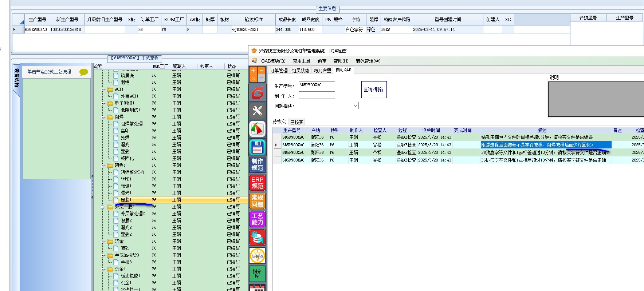Click the folder icon next to 半成品检验3
The width and height of the screenshot is (644, 291).
coord(110,255)
